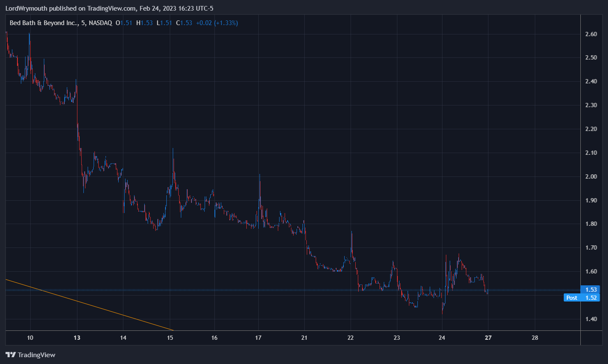This screenshot has width=608, height=364.
Task: Click the 2.60 price axis label
Action: pyautogui.click(x=591, y=34)
